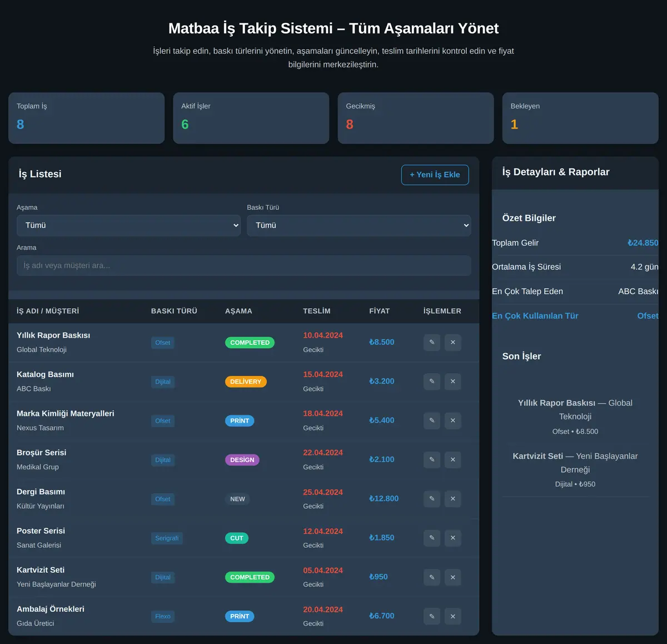
Task: Edit the Yıllık Rapor Baskısı job
Action: click(432, 343)
